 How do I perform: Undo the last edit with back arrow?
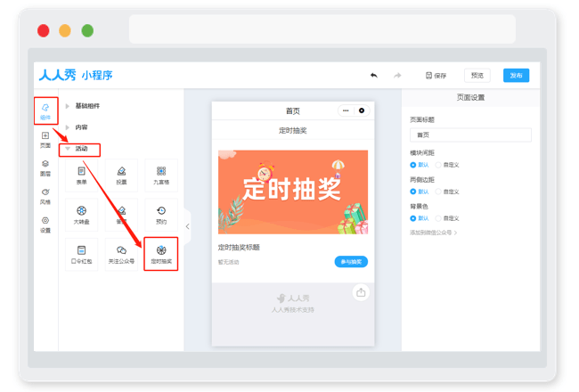(x=374, y=76)
